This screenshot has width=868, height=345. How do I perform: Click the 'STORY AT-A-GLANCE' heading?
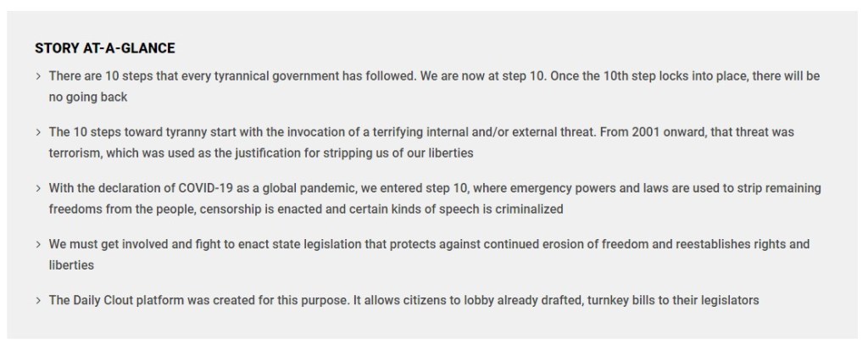tap(105, 48)
